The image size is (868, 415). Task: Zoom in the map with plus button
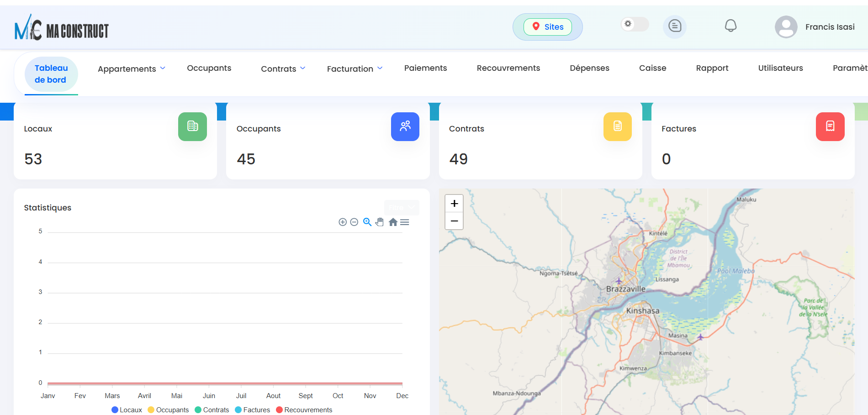454,204
